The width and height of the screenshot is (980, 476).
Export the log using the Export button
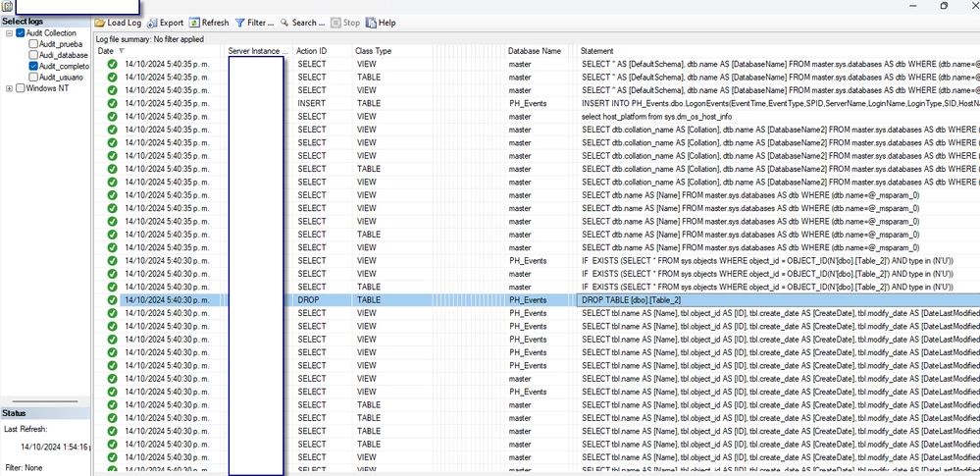[x=165, y=23]
